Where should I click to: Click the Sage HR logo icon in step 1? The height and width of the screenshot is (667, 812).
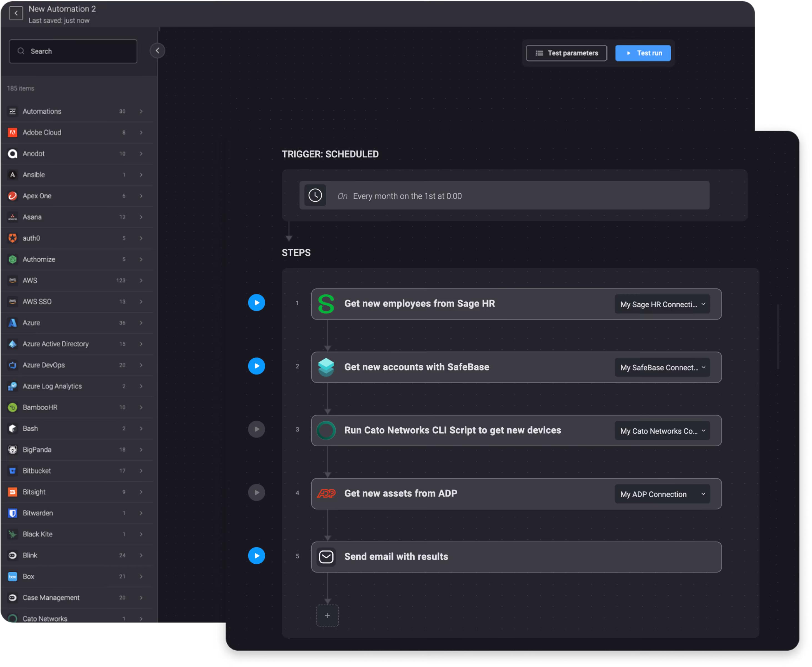tap(327, 304)
